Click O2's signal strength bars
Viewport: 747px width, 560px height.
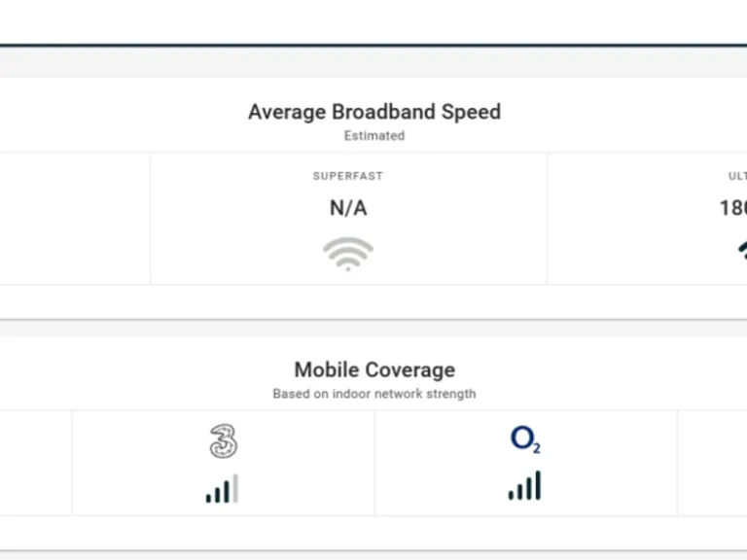[x=525, y=486]
